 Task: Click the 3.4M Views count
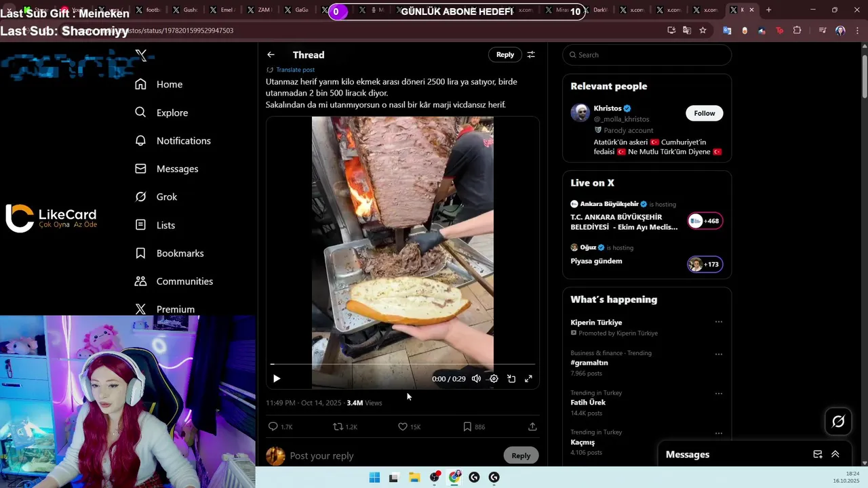pyautogui.click(x=364, y=403)
